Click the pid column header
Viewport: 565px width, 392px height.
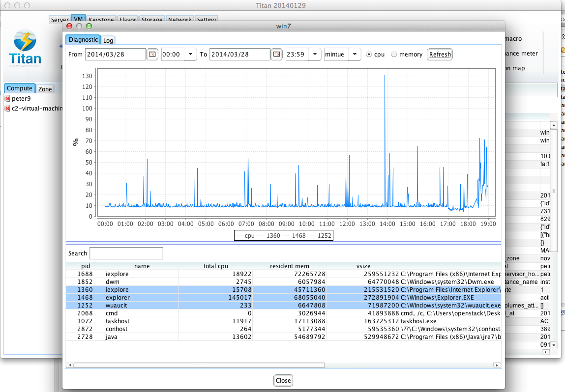tap(86, 266)
